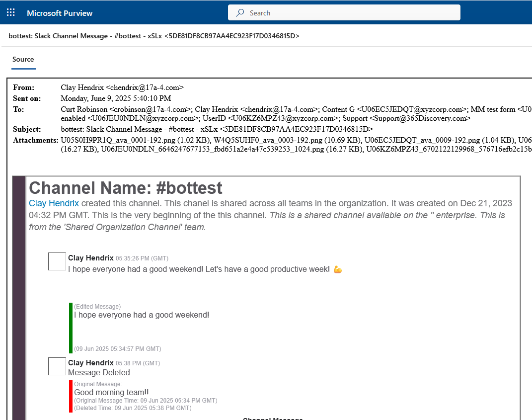The image size is (532, 420).
Task: Click the From value 'Clay Hendrix <chendrix@17a-4.com>'
Action: (x=122, y=87)
